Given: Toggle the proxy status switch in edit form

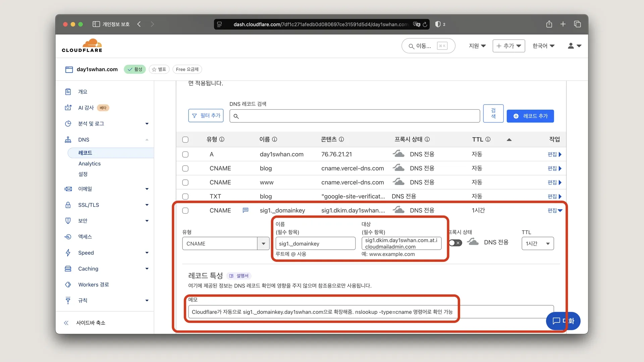Looking at the screenshot, I should tap(455, 243).
